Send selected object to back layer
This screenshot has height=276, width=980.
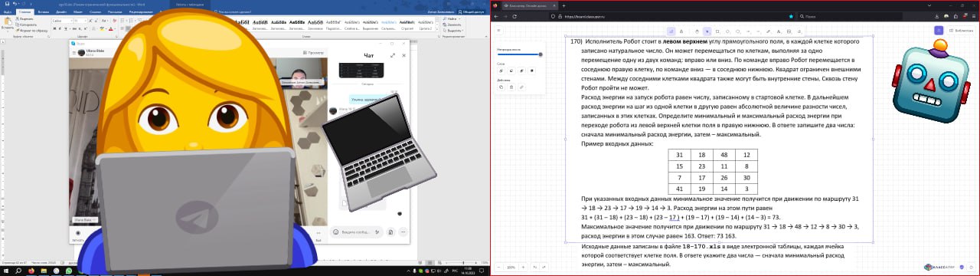pyautogui.click(x=501, y=71)
